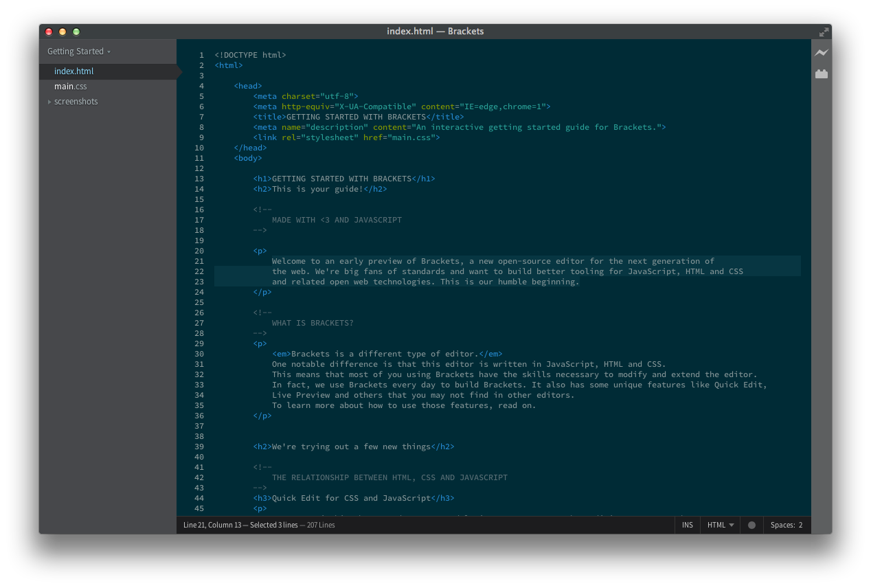Image resolution: width=871 pixels, height=588 pixels.
Task: Open the HTML language mode dropdown
Action: (721, 525)
